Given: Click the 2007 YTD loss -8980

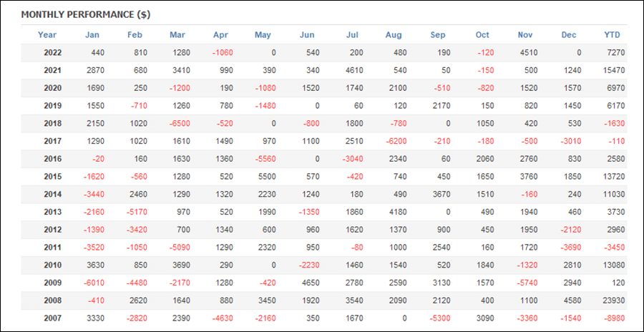Looking at the screenshot, I should tap(615, 318).
